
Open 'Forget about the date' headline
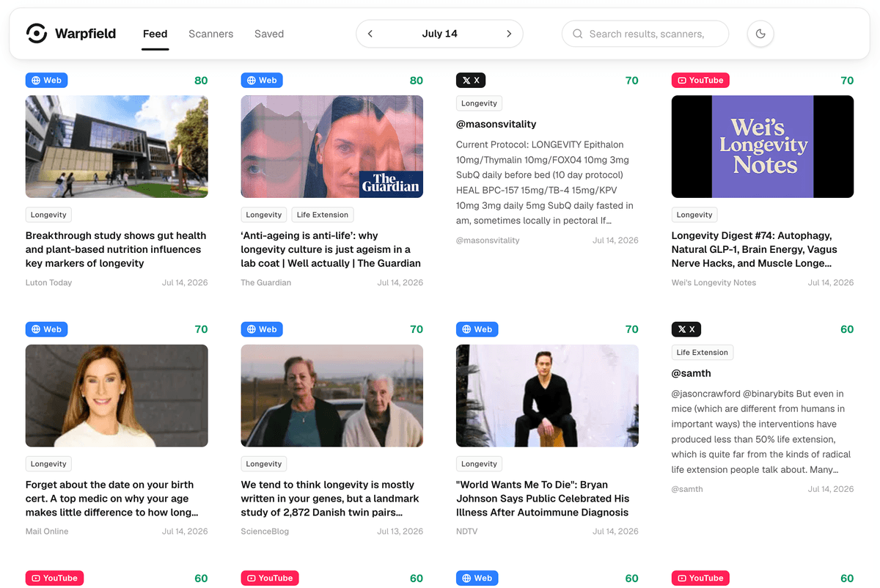[x=112, y=499]
